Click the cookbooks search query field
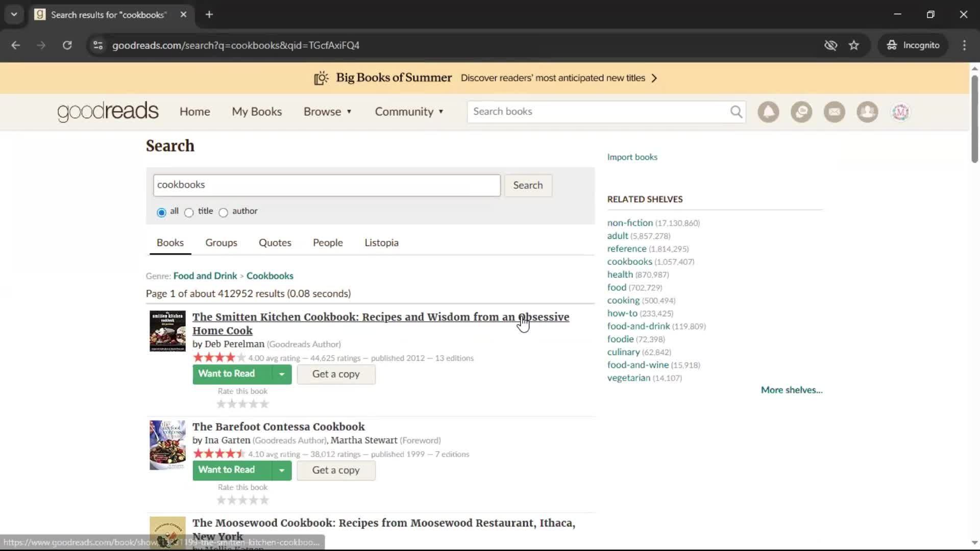Viewport: 980px width, 551px height. (327, 185)
